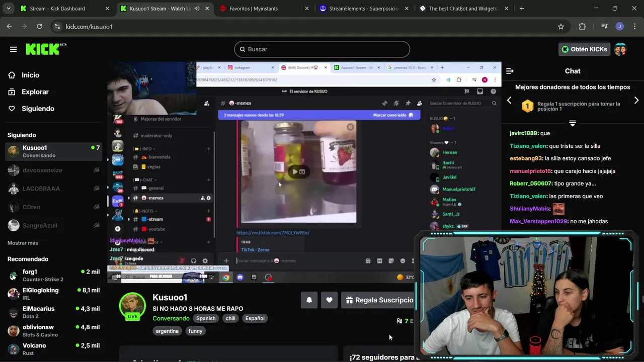This screenshot has width=644, height=362.
Task: Toggle the follow heart for Kusuoo1
Action: 329,300
